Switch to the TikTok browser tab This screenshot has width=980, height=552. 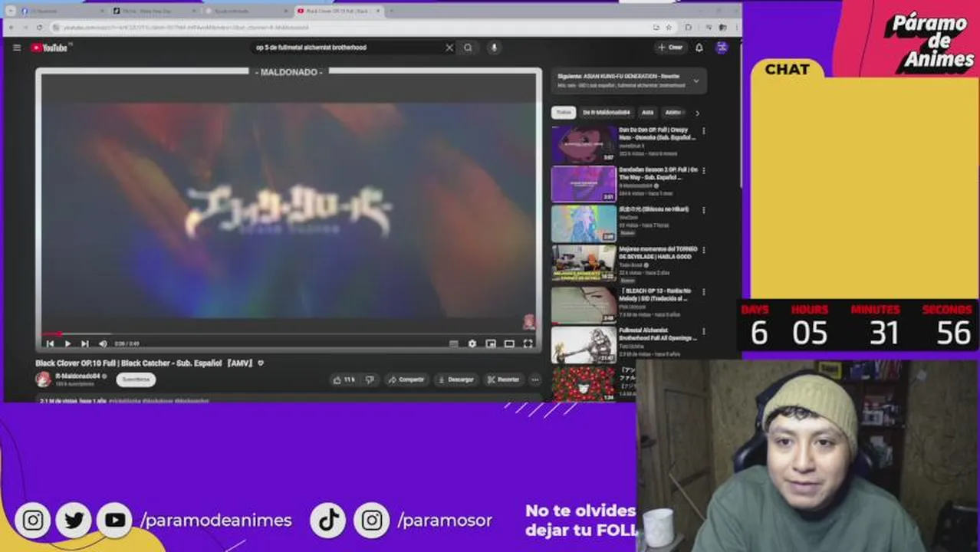click(x=153, y=11)
